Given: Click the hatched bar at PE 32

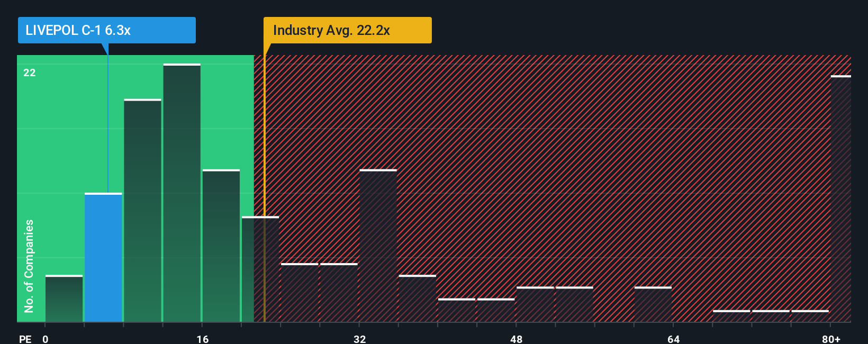Looking at the screenshot, I should pyautogui.click(x=378, y=246).
